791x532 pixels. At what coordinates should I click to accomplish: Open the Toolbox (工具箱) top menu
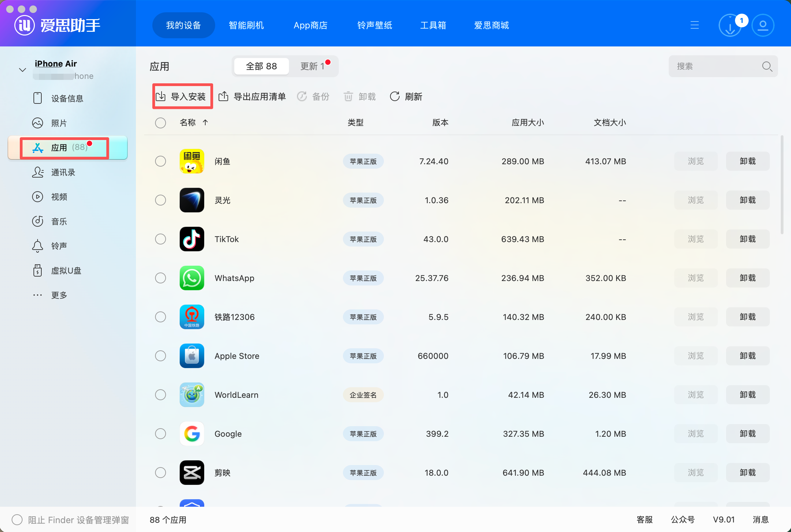click(433, 26)
